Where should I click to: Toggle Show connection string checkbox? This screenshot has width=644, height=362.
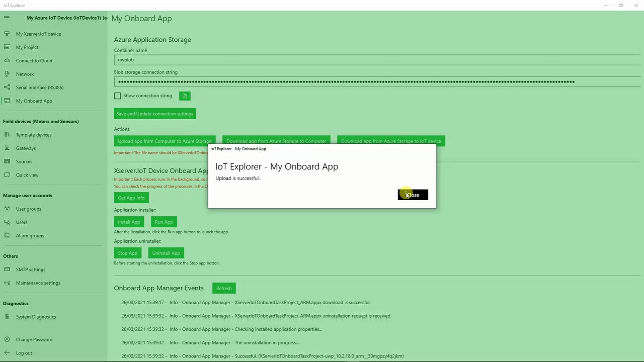(x=117, y=96)
